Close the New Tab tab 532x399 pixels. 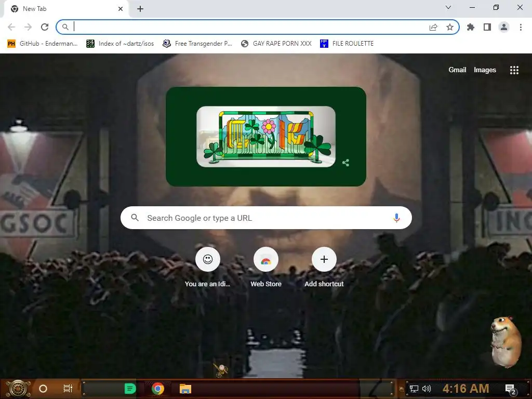pyautogui.click(x=121, y=9)
